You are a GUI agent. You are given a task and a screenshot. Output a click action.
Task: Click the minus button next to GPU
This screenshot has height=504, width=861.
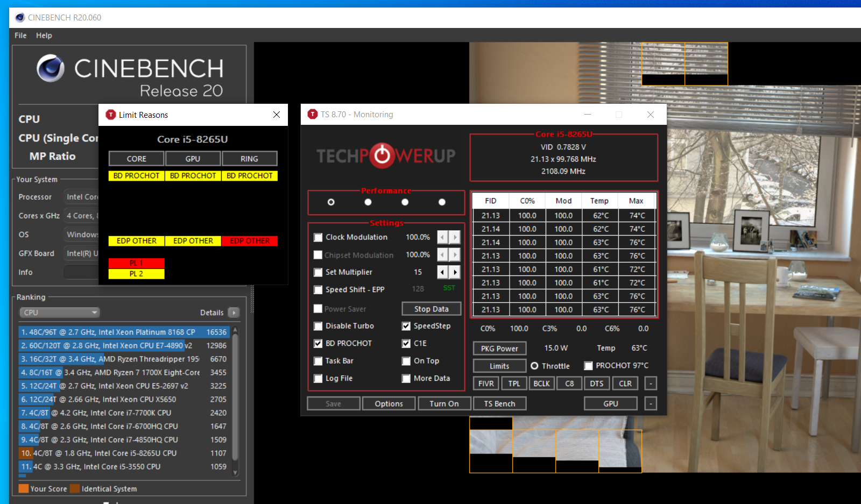coord(651,403)
